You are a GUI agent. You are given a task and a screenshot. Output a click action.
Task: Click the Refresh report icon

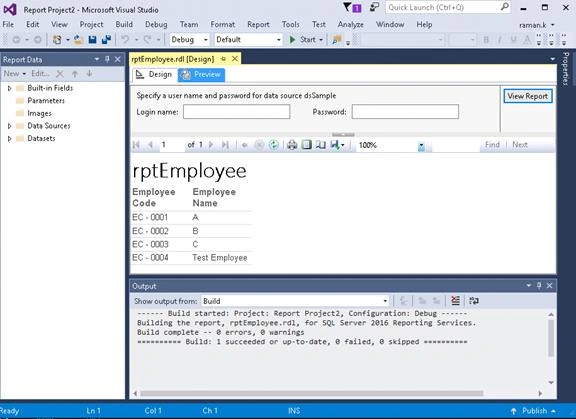click(x=274, y=145)
